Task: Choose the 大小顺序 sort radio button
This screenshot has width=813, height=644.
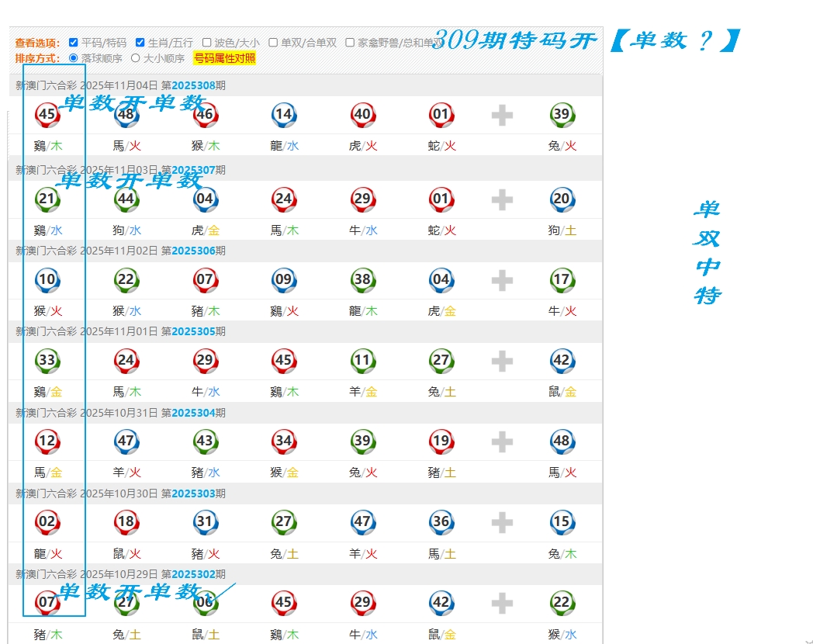Action: tap(136, 58)
